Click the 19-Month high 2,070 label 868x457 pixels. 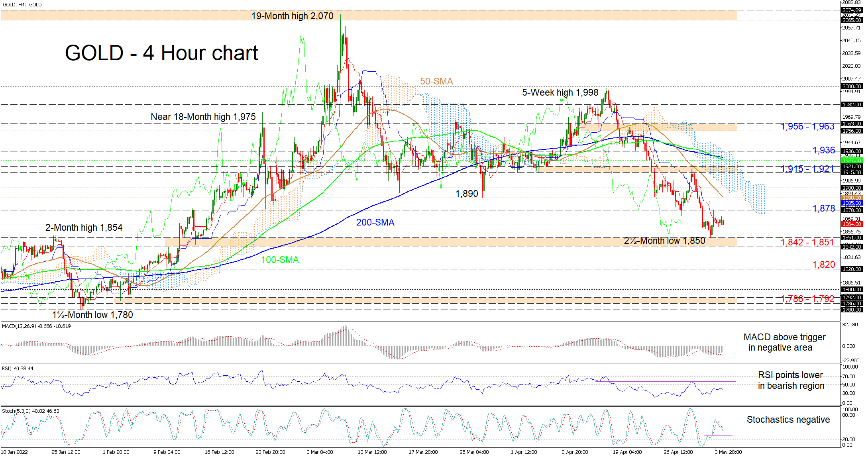[292, 16]
